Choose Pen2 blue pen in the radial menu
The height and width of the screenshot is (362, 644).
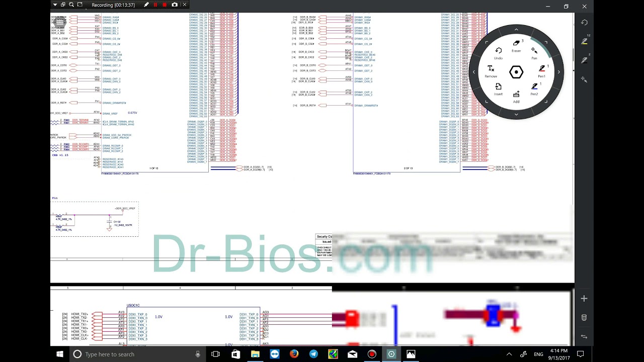[x=534, y=89]
